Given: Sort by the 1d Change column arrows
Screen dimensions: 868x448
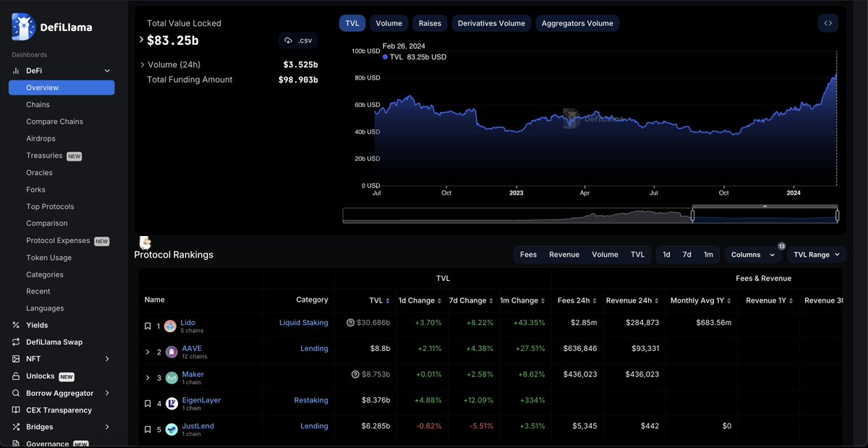Looking at the screenshot, I should click(440, 300).
